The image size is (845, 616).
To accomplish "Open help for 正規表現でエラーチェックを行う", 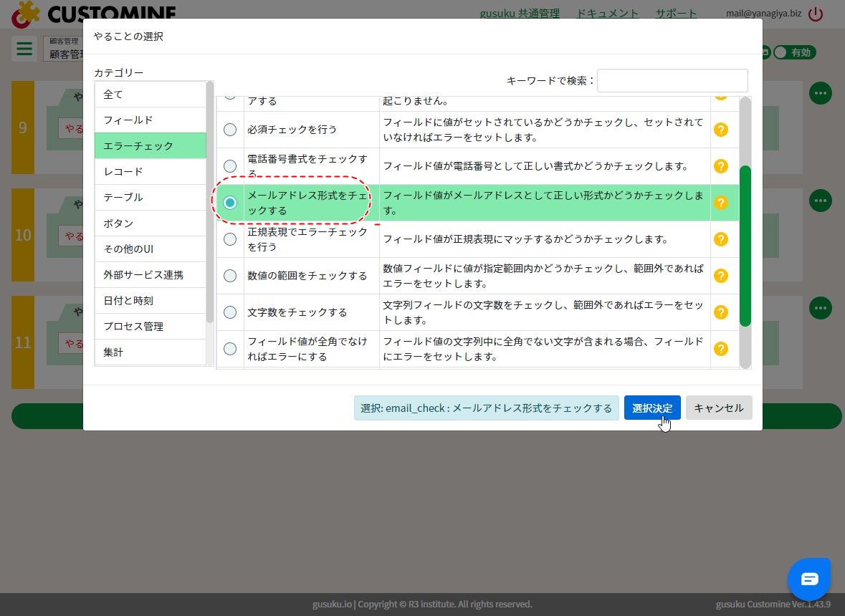I will tap(720, 239).
